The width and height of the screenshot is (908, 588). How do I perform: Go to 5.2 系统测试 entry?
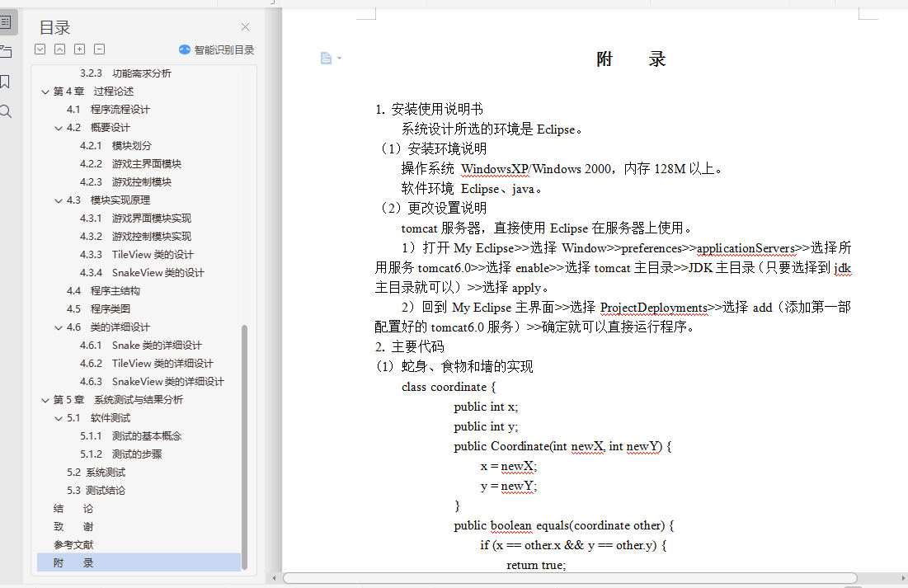tap(96, 473)
